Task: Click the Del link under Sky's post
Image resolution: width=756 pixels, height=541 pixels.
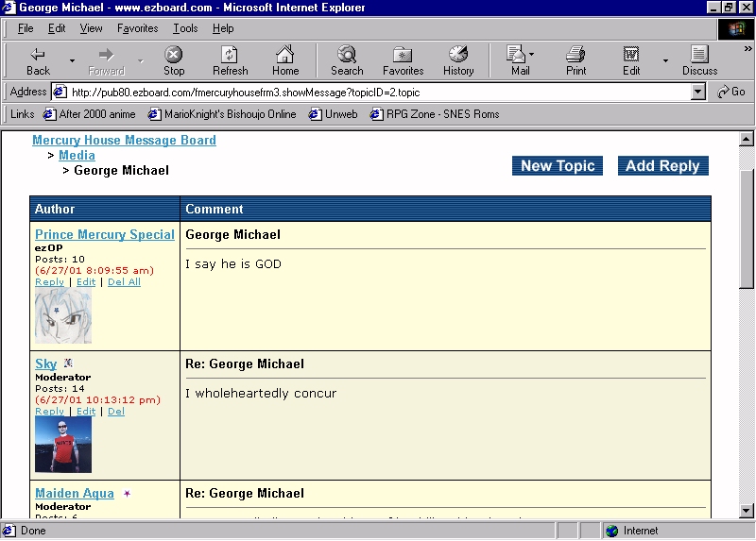Action: pyautogui.click(x=115, y=411)
